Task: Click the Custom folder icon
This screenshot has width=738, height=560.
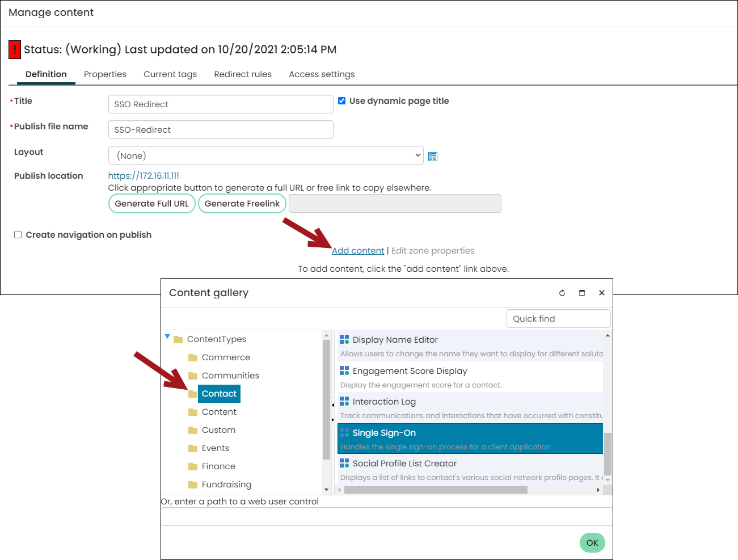Action: 193,430
